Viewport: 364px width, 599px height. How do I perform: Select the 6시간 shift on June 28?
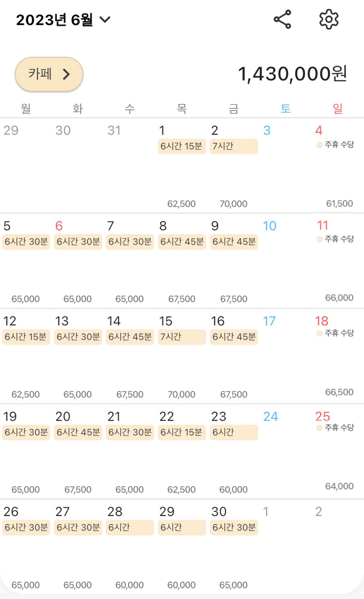click(130, 527)
